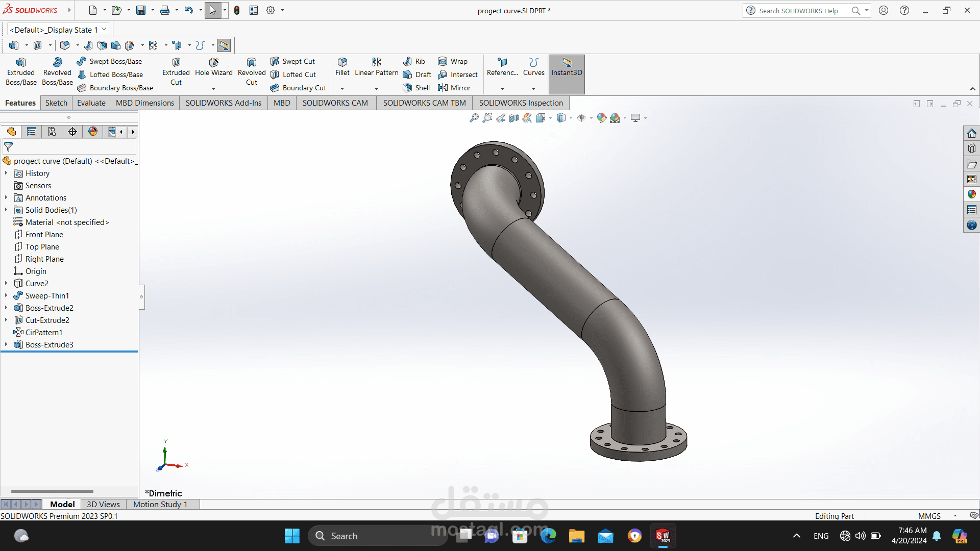980x551 pixels.
Task: Toggle the Instant3D mode button
Action: [567, 74]
